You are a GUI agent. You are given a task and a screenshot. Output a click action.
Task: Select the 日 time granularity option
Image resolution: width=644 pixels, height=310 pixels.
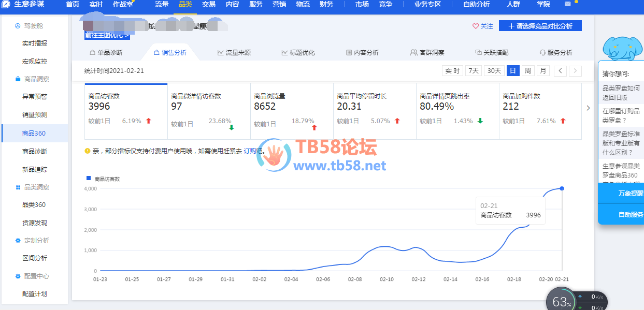512,71
